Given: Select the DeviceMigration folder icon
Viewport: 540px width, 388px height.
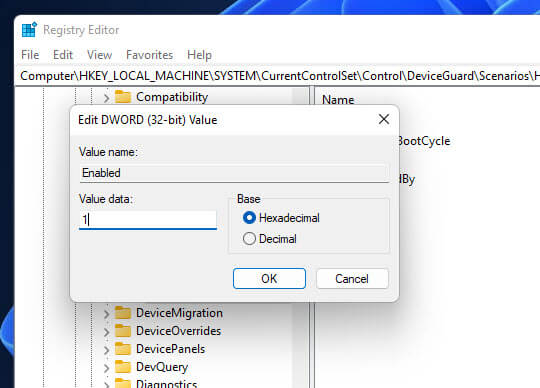Looking at the screenshot, I should 123,313.
